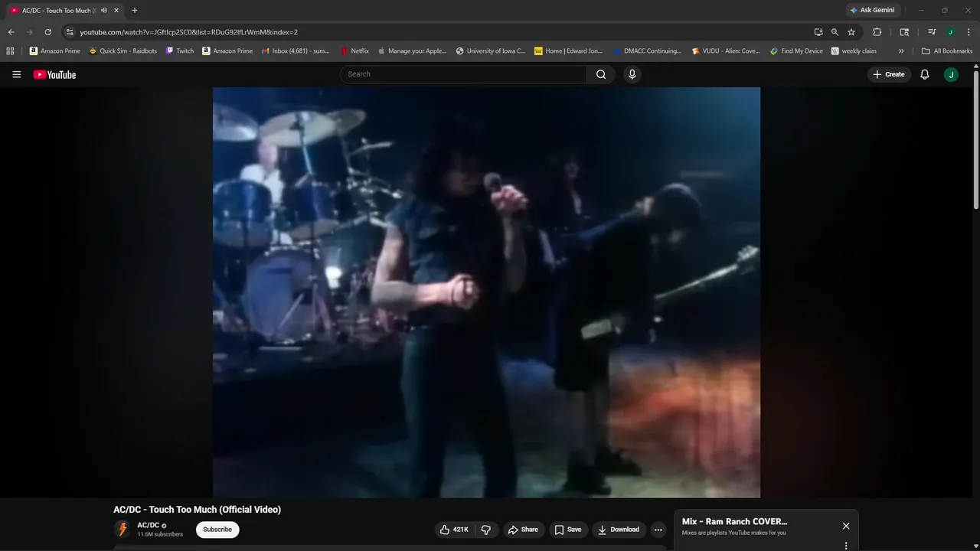
Task: Open the Mix playlist three-dot options menu
Action: 846,546
